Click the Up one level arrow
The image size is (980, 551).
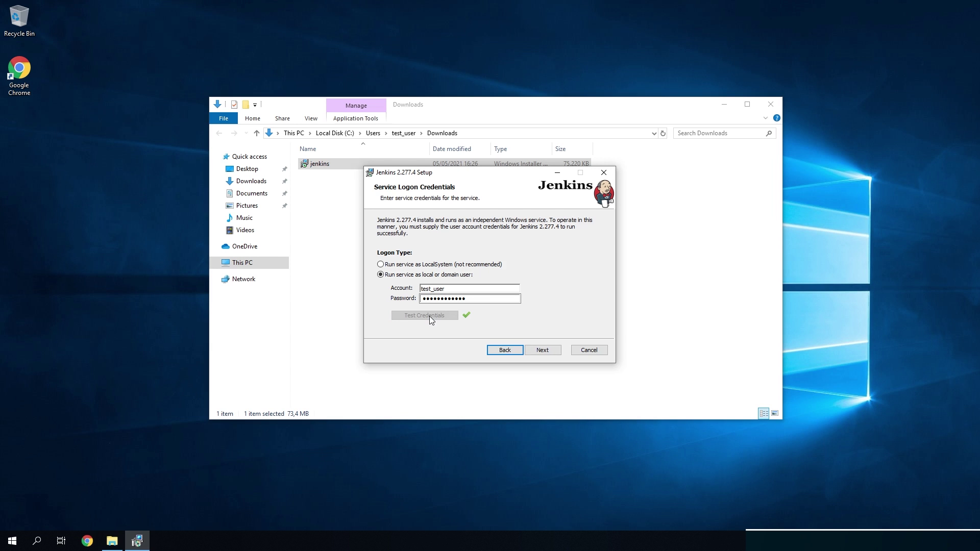(257, 133)
